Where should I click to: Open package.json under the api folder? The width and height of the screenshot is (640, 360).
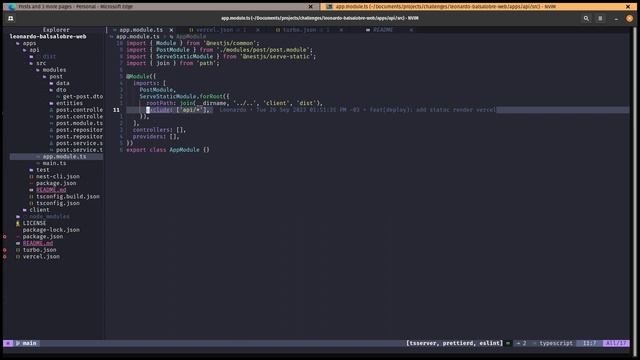[x=56, y=183]
